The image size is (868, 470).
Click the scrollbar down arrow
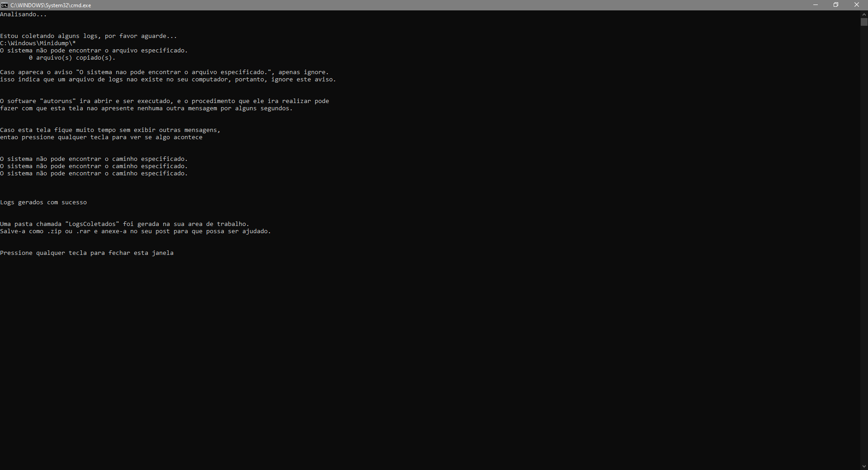pyautogui.click(x=864, y=466)
